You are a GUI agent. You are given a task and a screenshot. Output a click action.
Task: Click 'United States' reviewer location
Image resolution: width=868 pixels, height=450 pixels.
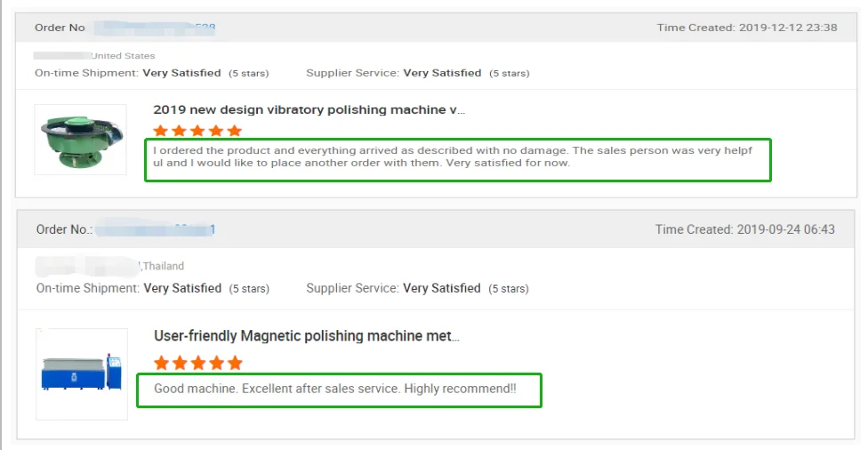(x=123, y=56)
